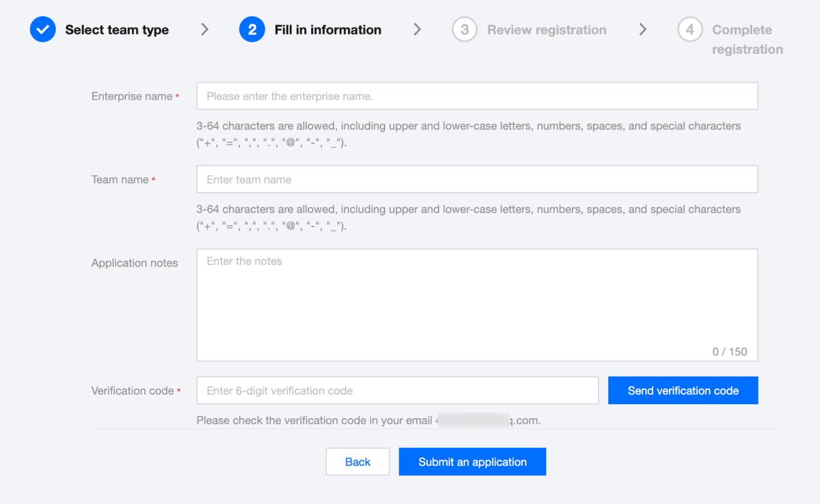Image resolution: width=820 pixels, height=504 pixels.
Task: Click the Verification code field label
Action: [133, 391]
